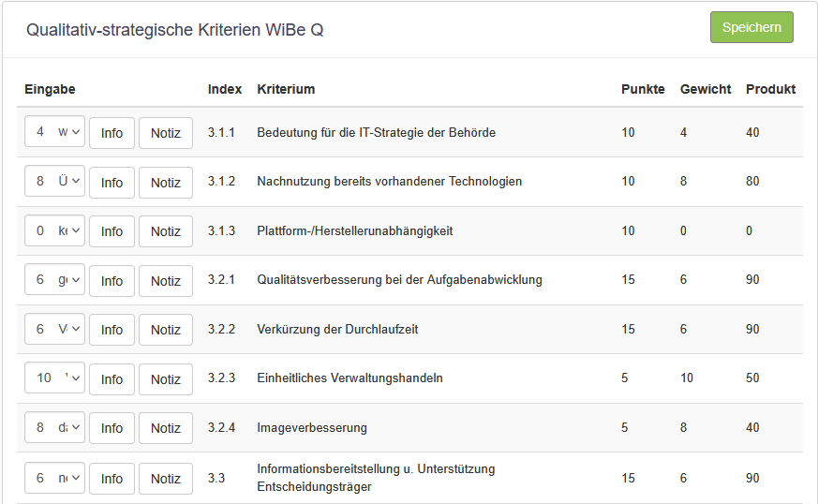Add a Notiz for criterion 3.1.1
This screenshot has height=504, width=818.
click(166, 133)
